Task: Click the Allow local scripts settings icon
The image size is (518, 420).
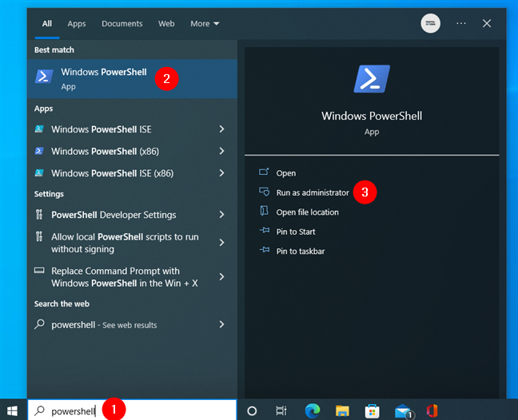Action: tap(39, 236)
